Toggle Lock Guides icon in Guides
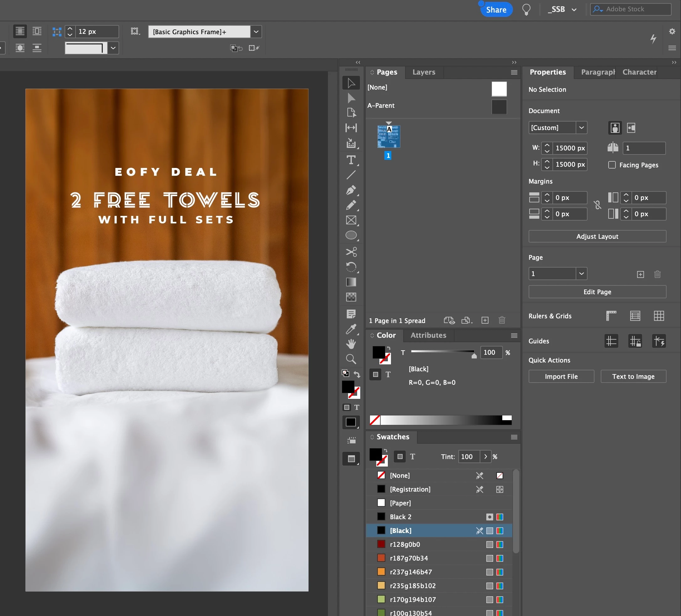Viewport: 681px width, 616px height. 635,341
